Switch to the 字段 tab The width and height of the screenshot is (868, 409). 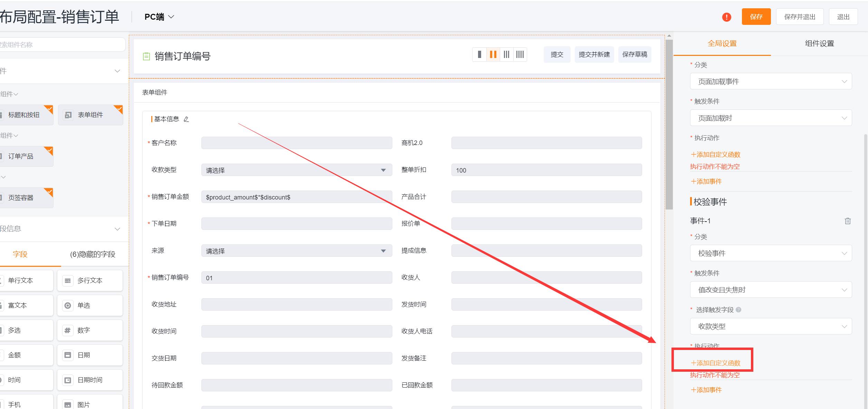click(20, 254)
